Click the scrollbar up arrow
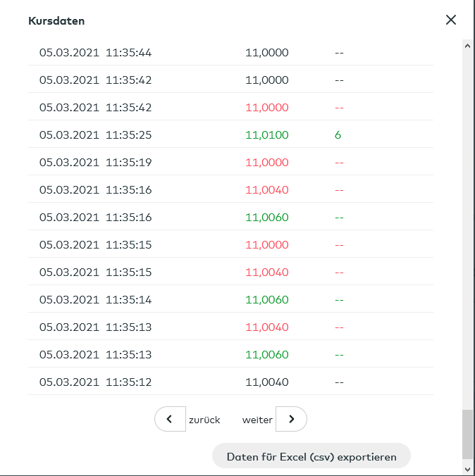This screenshot has height=476, width=475. (x=467, y=46)
